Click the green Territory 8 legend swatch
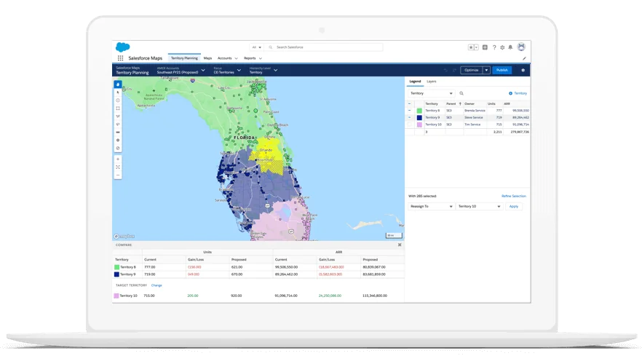 [x=419, y=111]
